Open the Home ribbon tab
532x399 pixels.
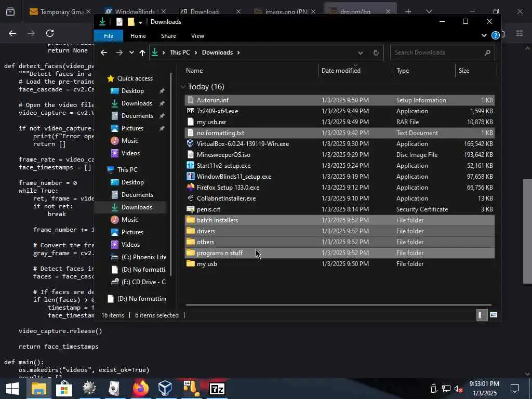(138, 36)
